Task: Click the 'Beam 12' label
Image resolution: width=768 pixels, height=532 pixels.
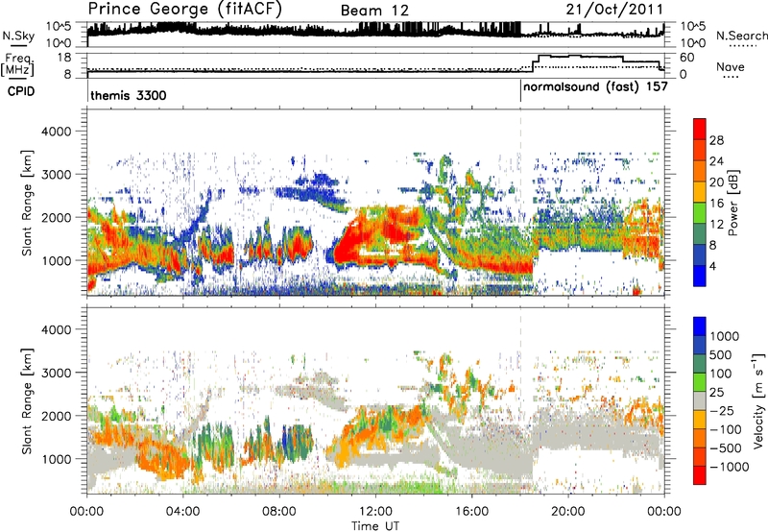Action: pyautogui.click(x=374, y=11)
